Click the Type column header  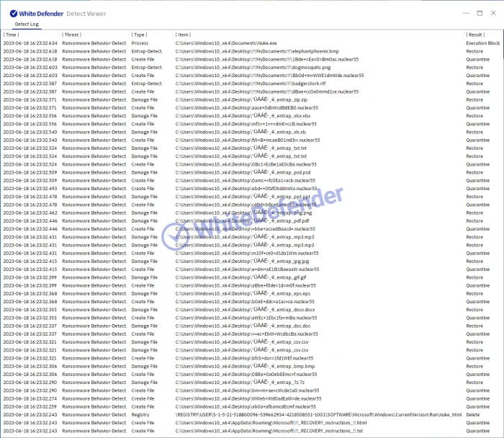pyautogui.click(x=140, y=35)
